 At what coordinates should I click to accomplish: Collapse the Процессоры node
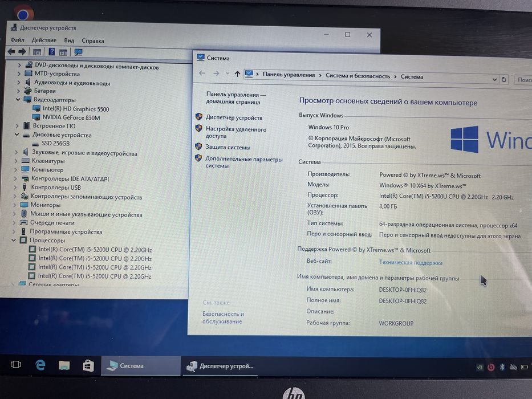tap(14, 240)
